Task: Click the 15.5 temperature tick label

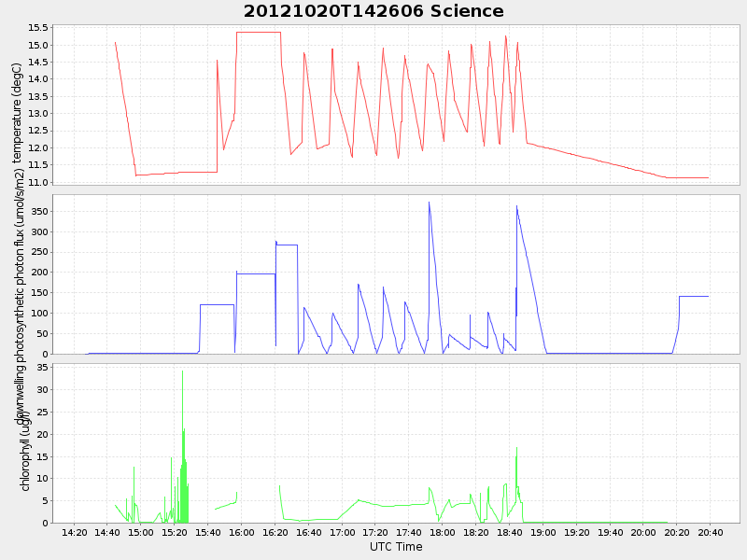Action: [37, 28]
